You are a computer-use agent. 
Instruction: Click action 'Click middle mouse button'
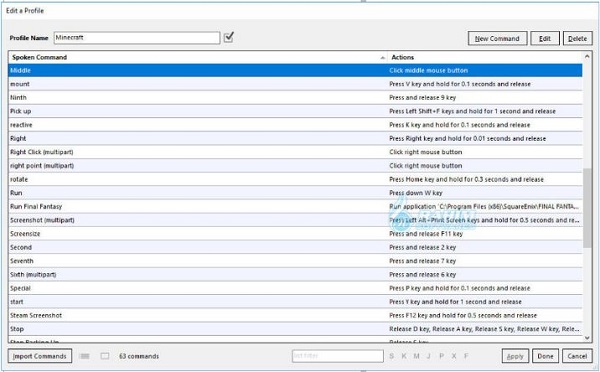tap(429, 70)
